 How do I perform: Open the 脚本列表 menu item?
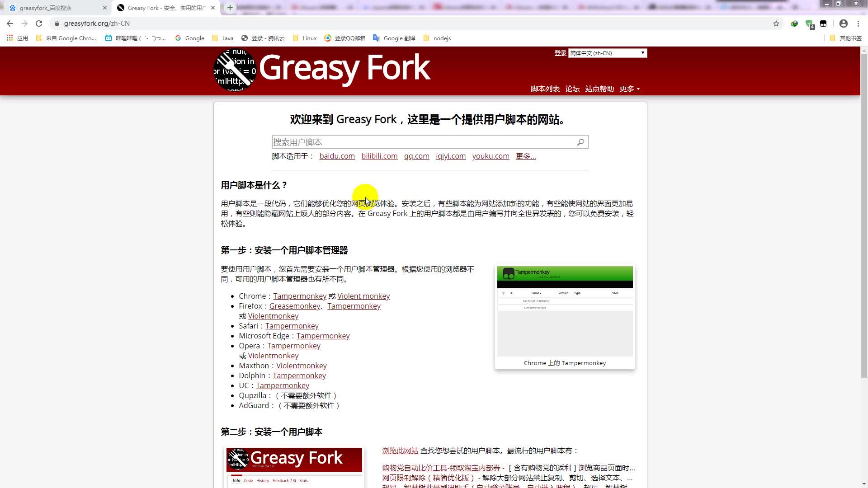pos(544,88)
